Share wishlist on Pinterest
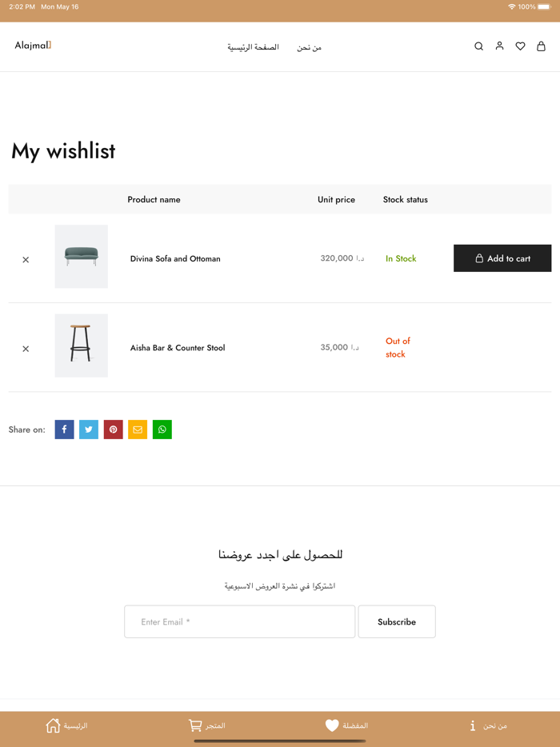 [113, 429]
